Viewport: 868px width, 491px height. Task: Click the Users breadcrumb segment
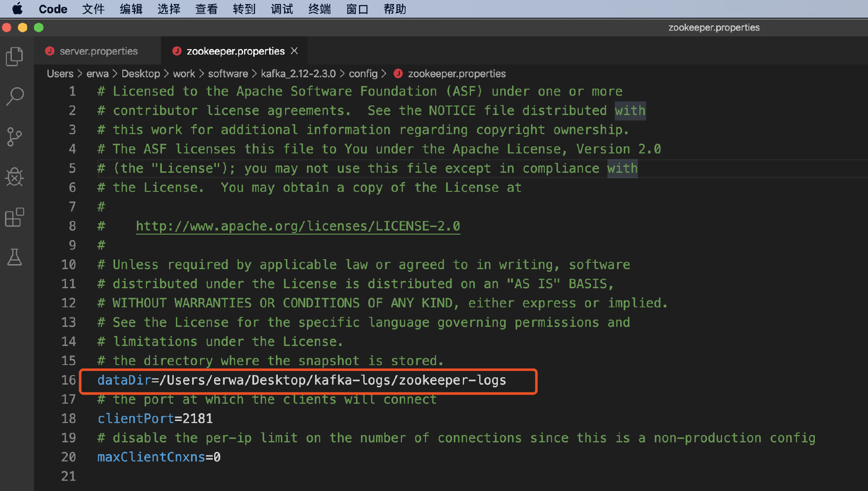(x=60, y=73)
